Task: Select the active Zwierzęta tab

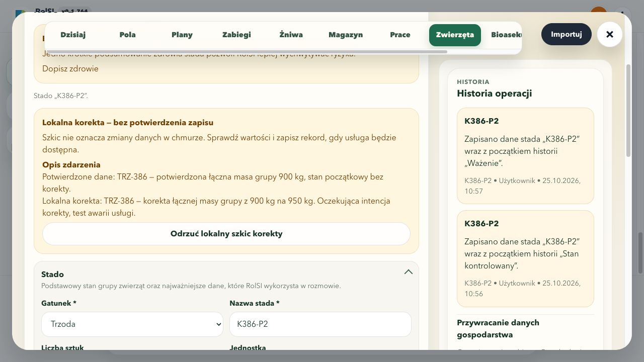Action: 455,35
